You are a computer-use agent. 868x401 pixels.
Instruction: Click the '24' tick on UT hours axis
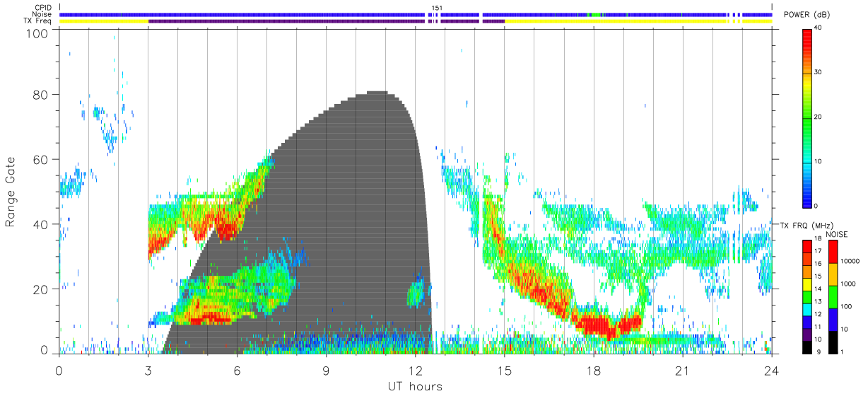click(772, 370)
